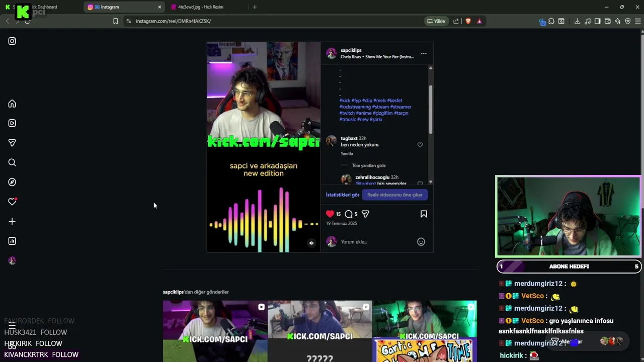Click the comment bubble icon

[349, 214]
